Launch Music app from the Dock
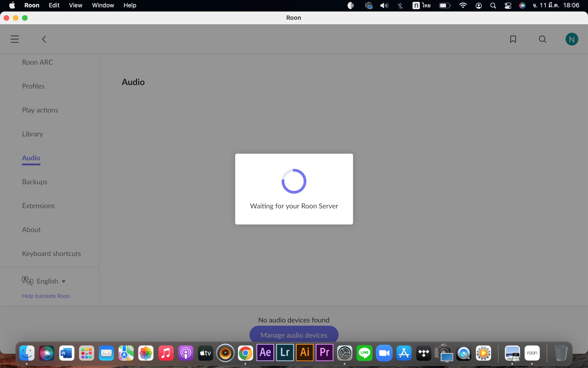This screenshot has height=368, width=588. tap(166, 353)
